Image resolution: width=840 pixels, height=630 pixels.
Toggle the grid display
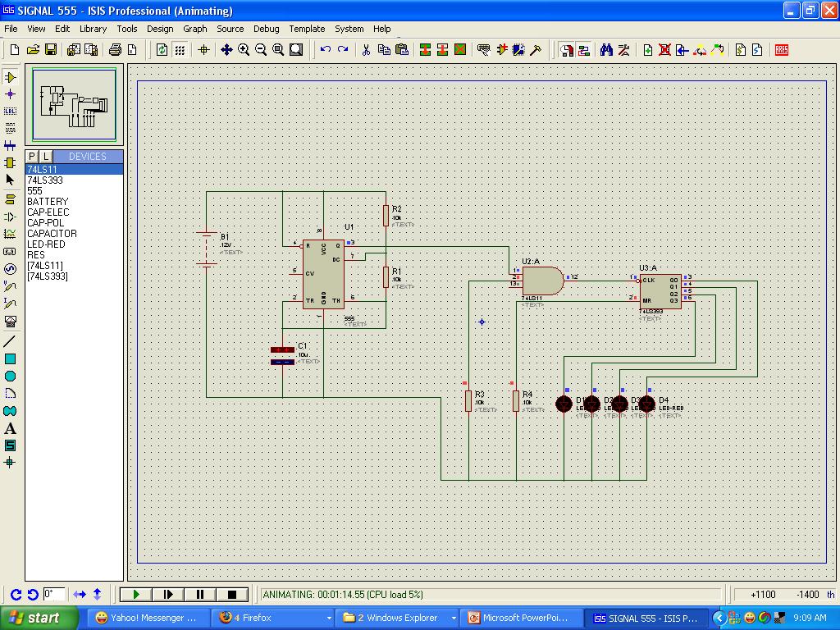coord(180,50)
